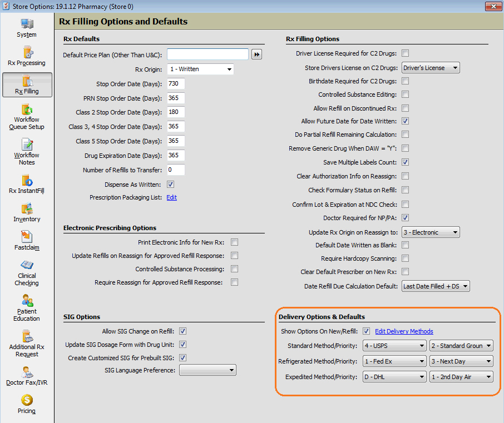The height and width of the screenshot is (423, 504).
Task: Open Rx Processing settings in sidebar
Action: click(x=27, y=57)
